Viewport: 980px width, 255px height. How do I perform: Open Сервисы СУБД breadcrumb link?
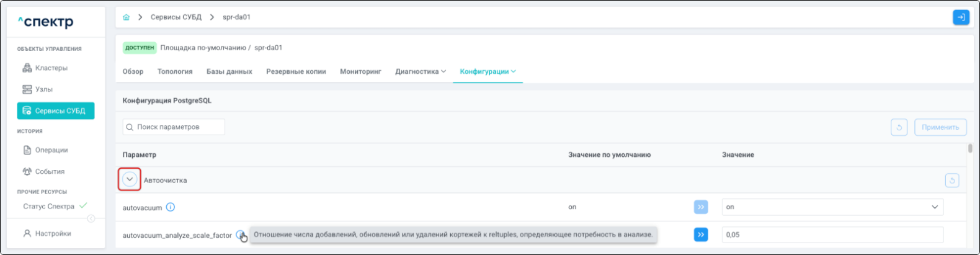click(x=176, y=17)
